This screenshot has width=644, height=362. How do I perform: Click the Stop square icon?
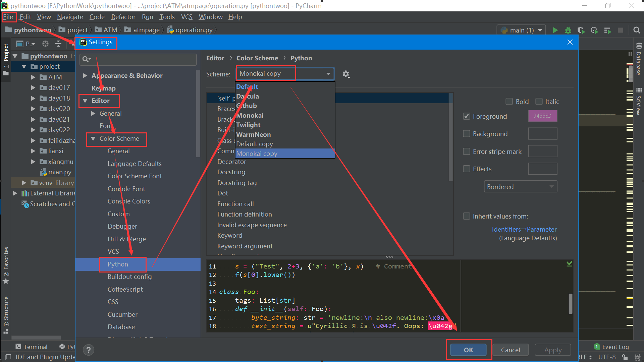click(x=621, y=30)
